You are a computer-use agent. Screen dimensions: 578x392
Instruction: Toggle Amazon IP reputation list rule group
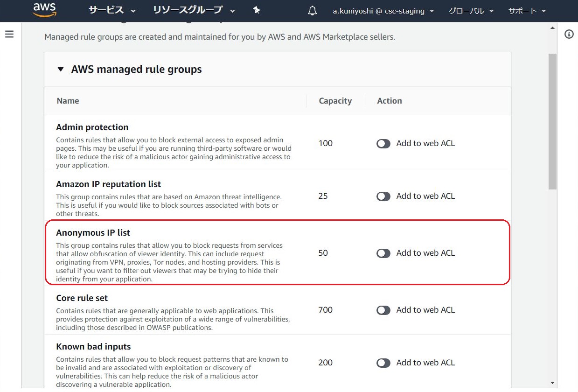(x=383, y=196)
